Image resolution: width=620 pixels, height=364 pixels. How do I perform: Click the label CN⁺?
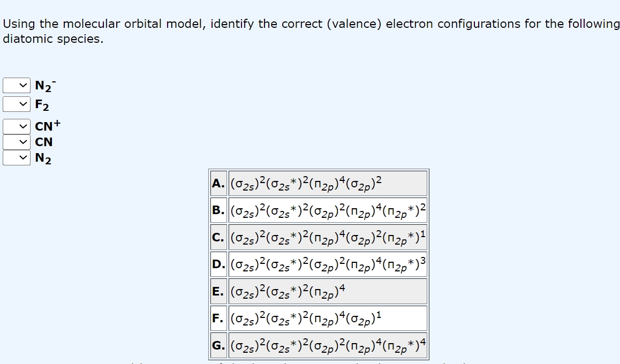tap(47, 125)
